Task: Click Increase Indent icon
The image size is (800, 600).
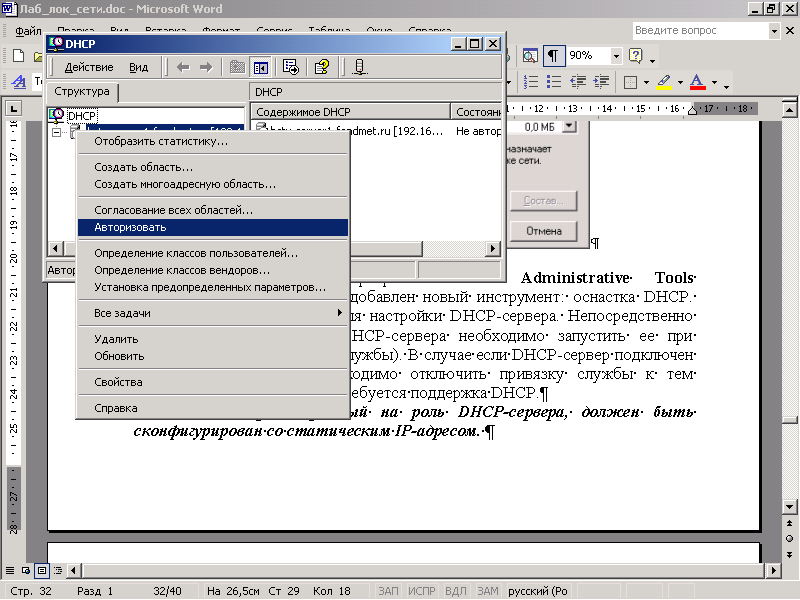Action: click(x=602, y=82)
